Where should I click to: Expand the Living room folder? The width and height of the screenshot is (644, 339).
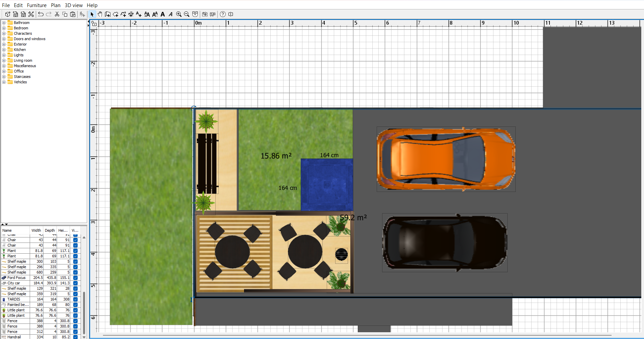4,60
